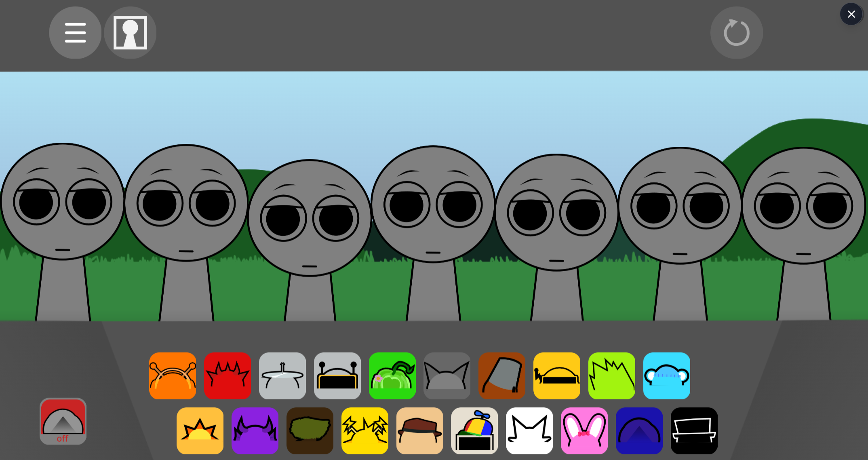This screenshot has width=868, height=460.
Task: Select the gray cat ears icon
Action: [x=447, y=376]
